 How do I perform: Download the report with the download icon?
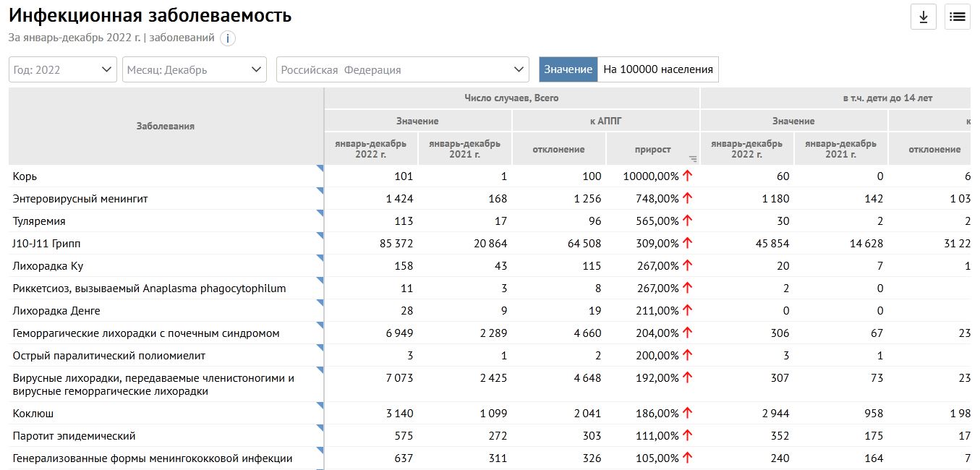coord(924,17)
